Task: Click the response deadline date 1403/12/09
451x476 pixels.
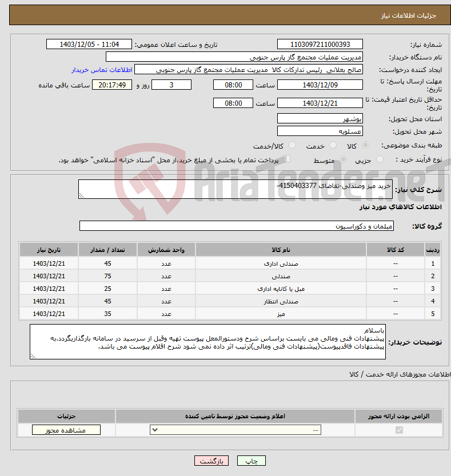Action: [320, 85]
